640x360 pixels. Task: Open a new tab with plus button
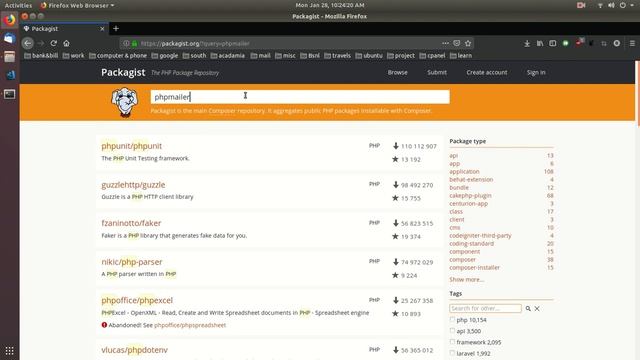[x=116, y=29]
